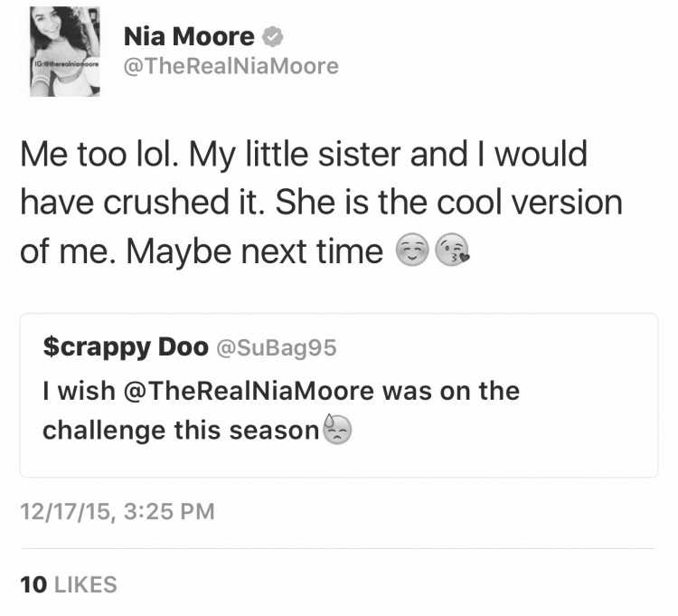Viewport: 678px width, 616px height.
Task: Click the sad sweat emoji in quoted tweet
Action: tap(338, 430)
